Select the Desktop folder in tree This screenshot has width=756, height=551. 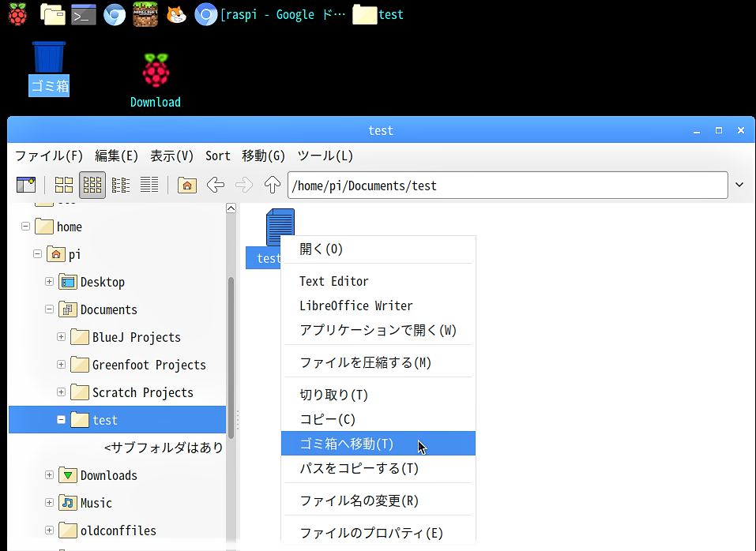click(x=92, y=282)
